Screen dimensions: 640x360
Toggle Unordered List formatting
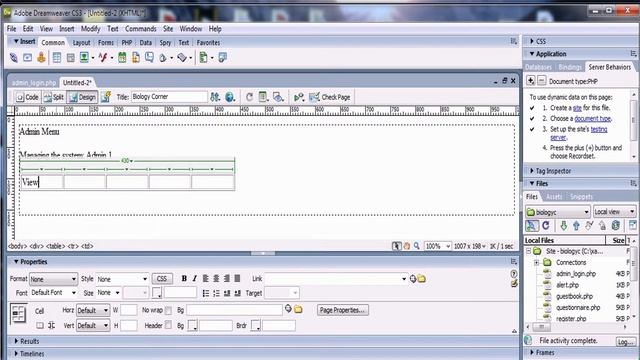206,293
